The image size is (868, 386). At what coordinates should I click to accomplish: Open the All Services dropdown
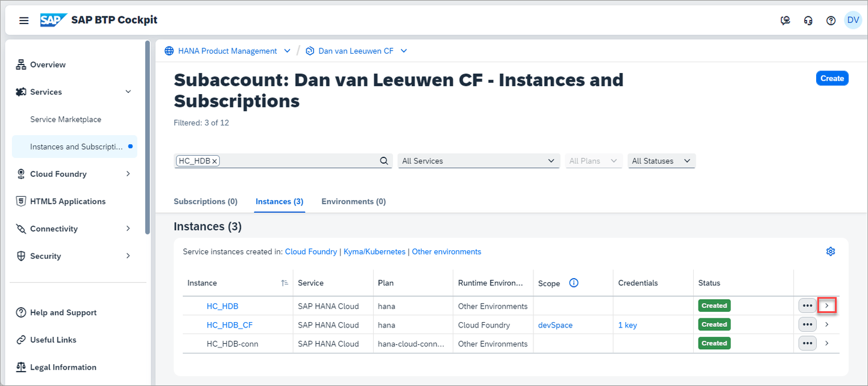click(479, 161)
